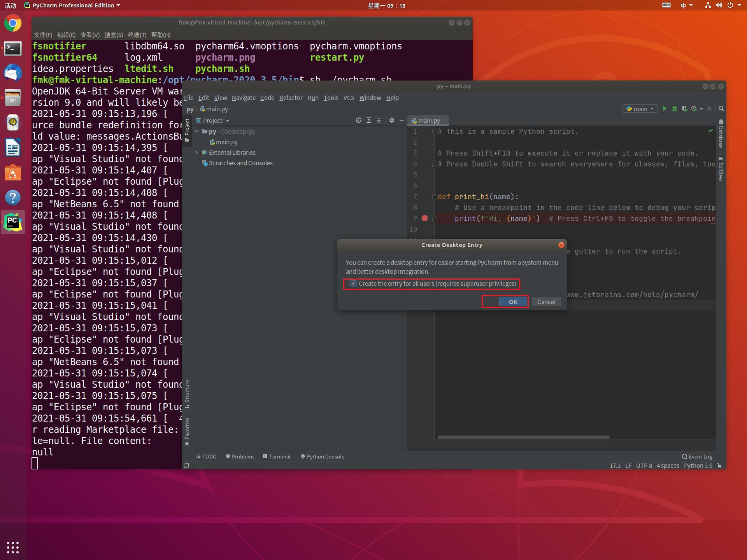Click the tool windows quick-access icon in status bar

186,465
